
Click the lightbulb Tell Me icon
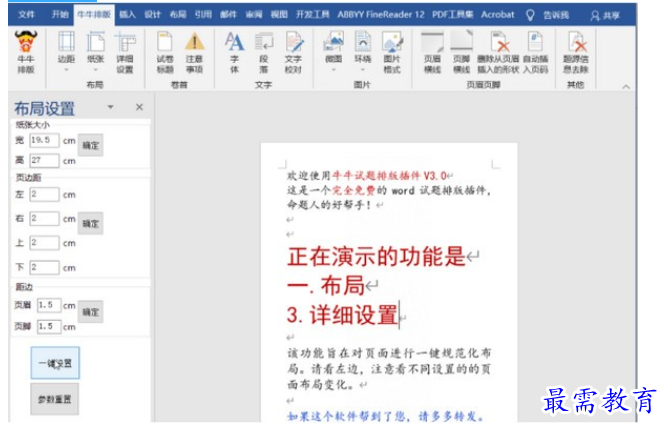tap(530, 15)
